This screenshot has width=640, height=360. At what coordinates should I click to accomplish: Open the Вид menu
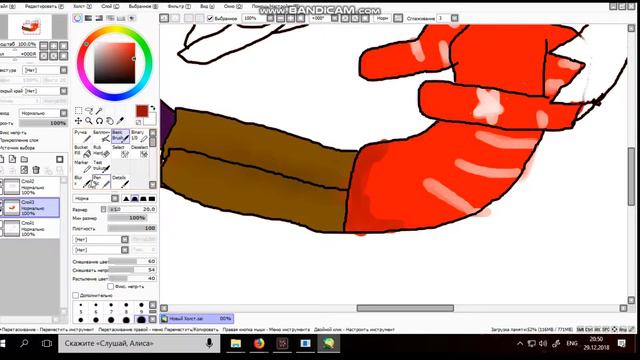point(207,7)
